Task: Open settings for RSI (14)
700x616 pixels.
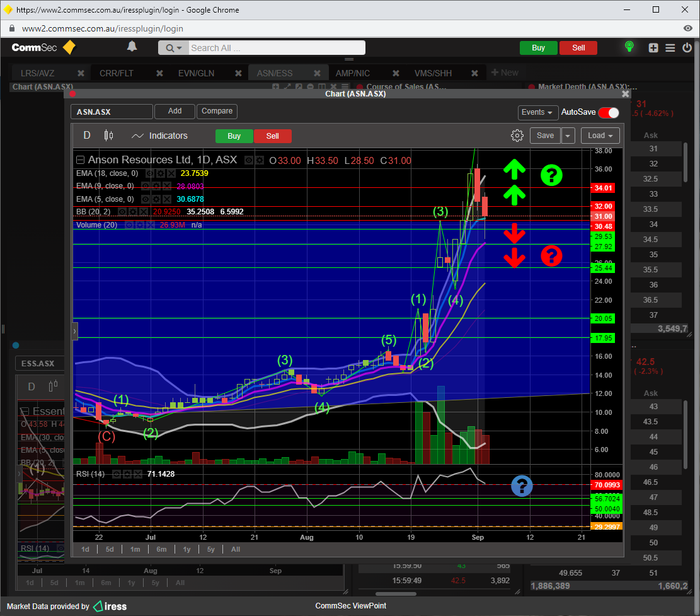Action: coord(127,474)
